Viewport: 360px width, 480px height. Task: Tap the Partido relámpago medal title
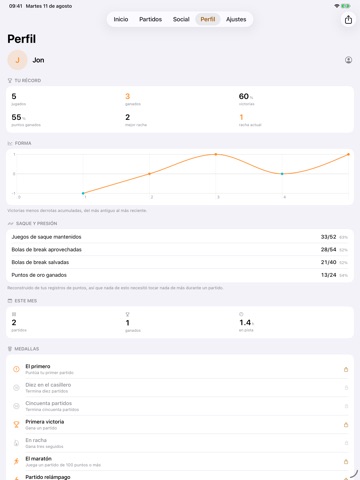tap(48, 477)
